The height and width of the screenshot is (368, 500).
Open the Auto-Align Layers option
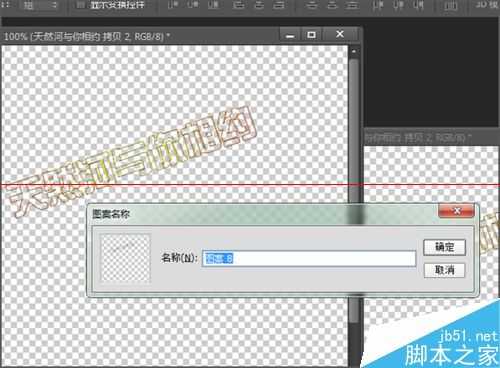450,5
